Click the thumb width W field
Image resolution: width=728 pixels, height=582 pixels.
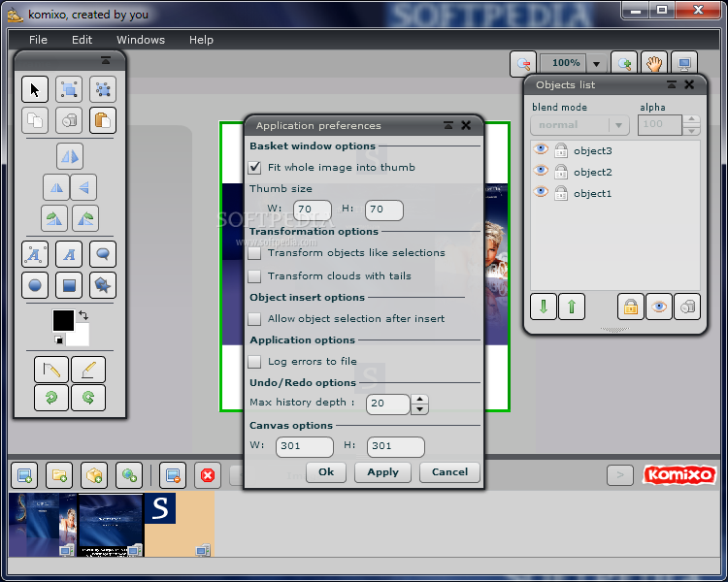click(x=313, y=210)
